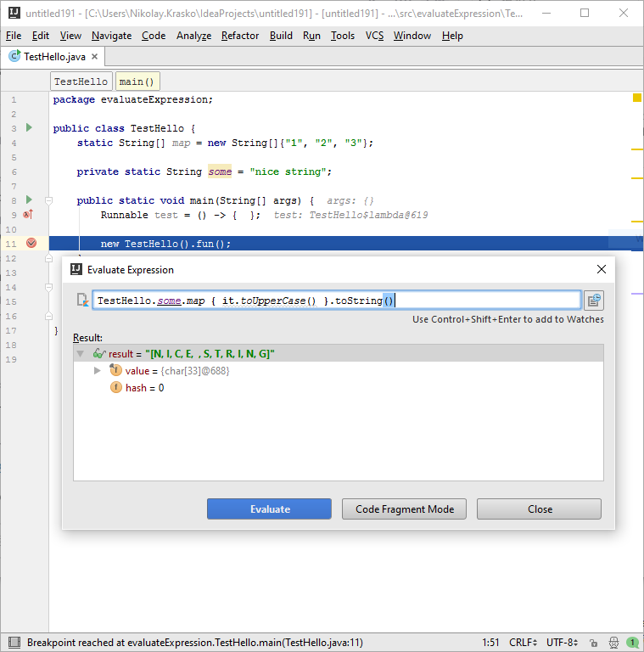Click the TestHello.java class file icon
Screen dimensions: 644x652
click(14, 56)
